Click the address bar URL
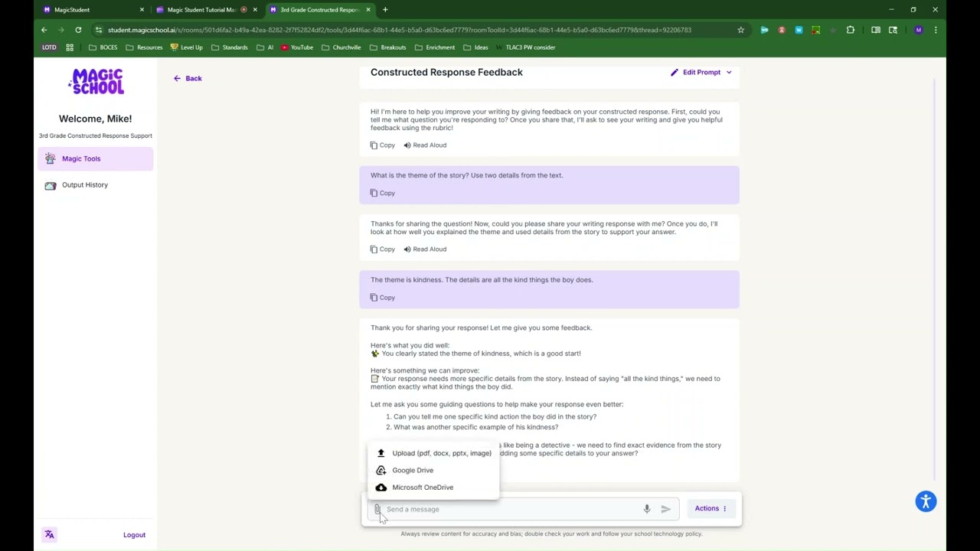Viewport: 980px width, 551px height. point(399,30)
